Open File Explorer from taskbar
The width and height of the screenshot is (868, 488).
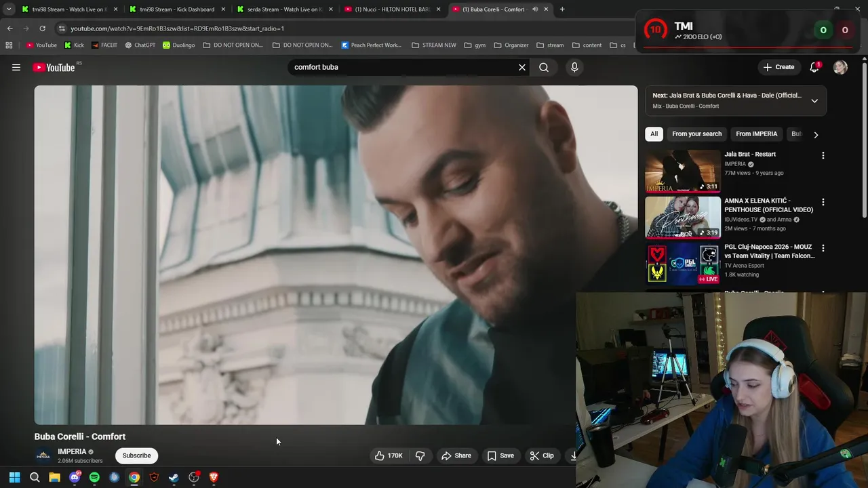click(54, 477)
